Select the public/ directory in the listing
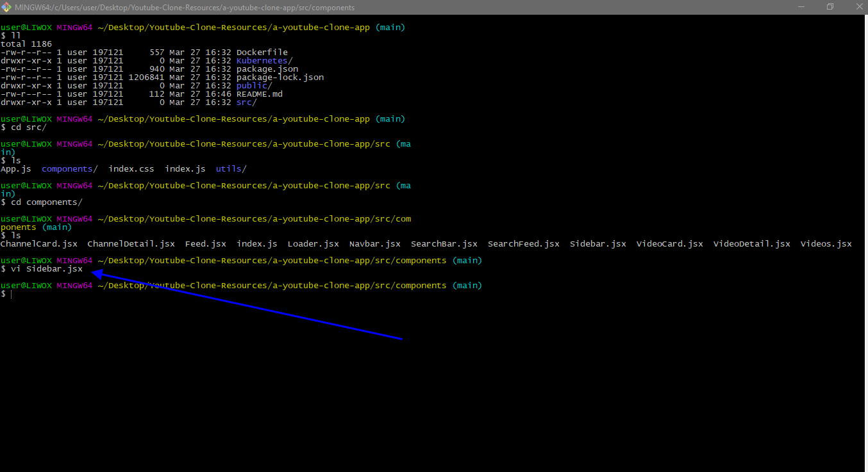This screenshot has height=472, width=868. coord(254,86)
